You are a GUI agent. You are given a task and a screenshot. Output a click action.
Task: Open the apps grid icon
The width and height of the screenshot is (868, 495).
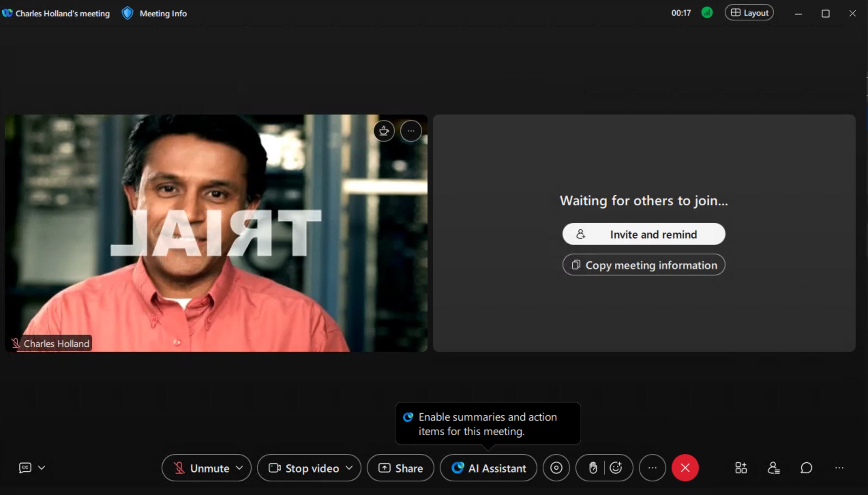[740, 468]
